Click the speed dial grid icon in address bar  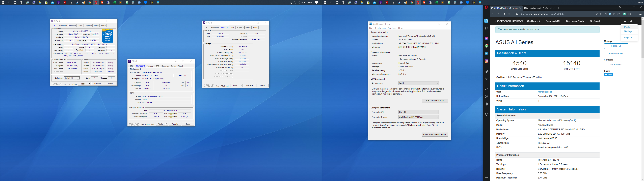[509, 14]
